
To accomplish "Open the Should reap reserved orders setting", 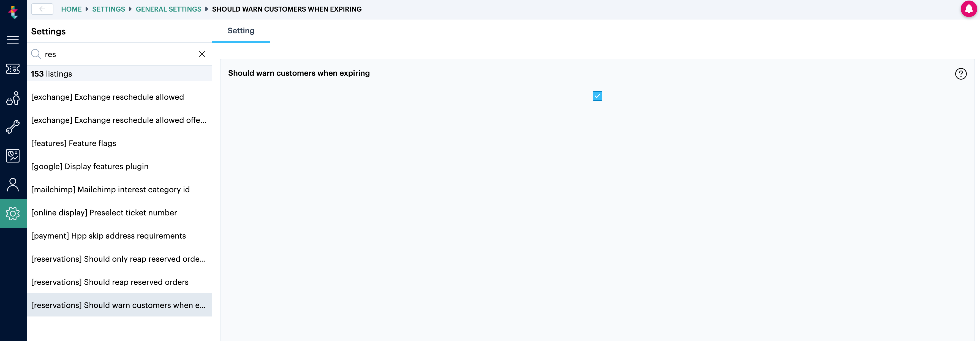I will (x=110, y=282).
